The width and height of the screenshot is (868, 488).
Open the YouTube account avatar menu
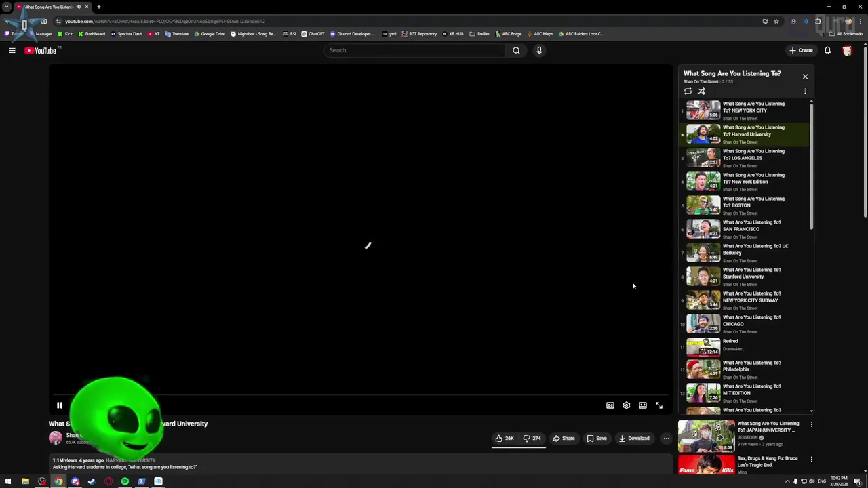[847, 50]
